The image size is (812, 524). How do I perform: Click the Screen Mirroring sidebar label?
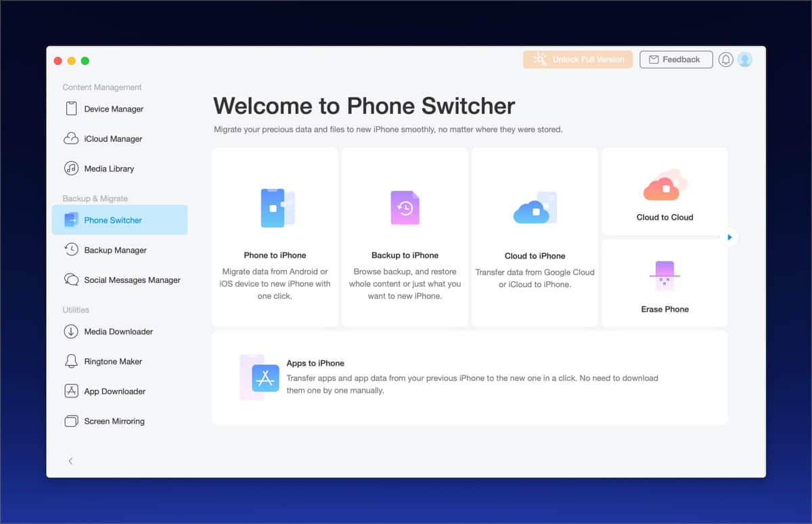tap(114, 421)
